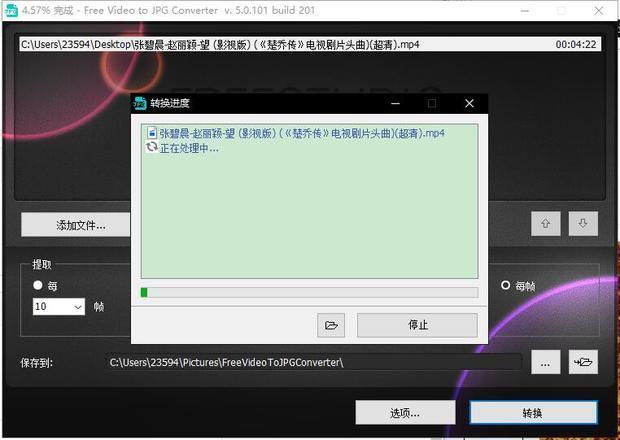620x440 pixels.
Task: Open the 选项... options button
Action: pos(405,413)
